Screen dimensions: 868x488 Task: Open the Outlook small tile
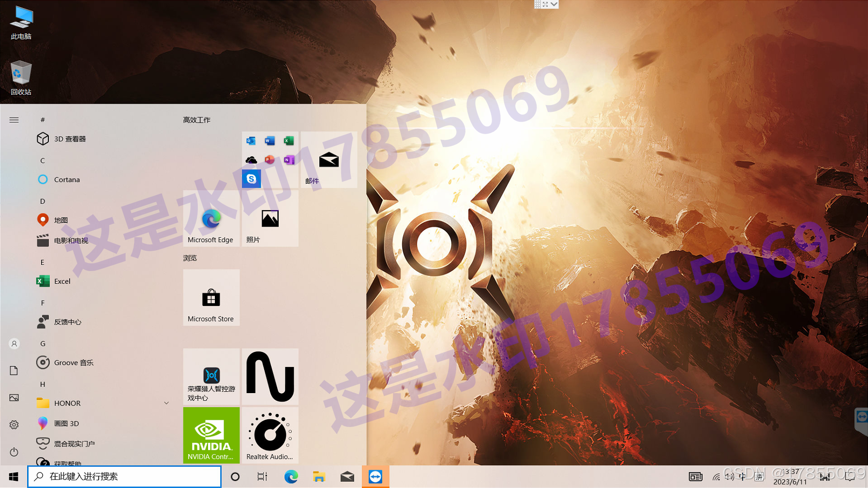[x=251, y=141]
